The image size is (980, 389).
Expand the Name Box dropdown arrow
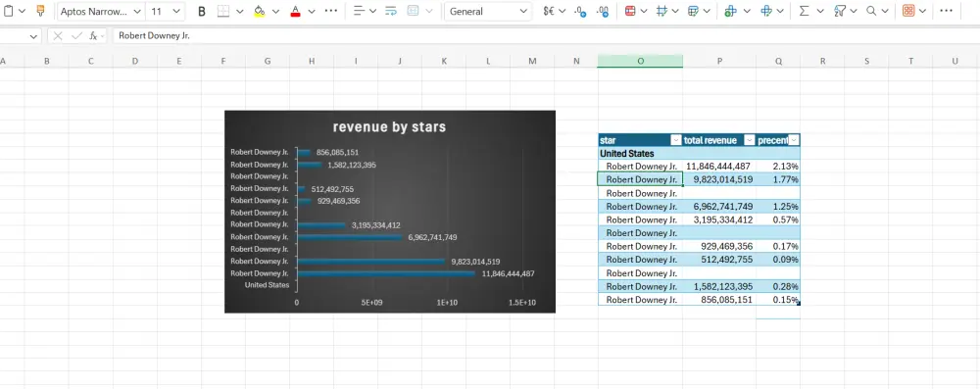(33, 36)
